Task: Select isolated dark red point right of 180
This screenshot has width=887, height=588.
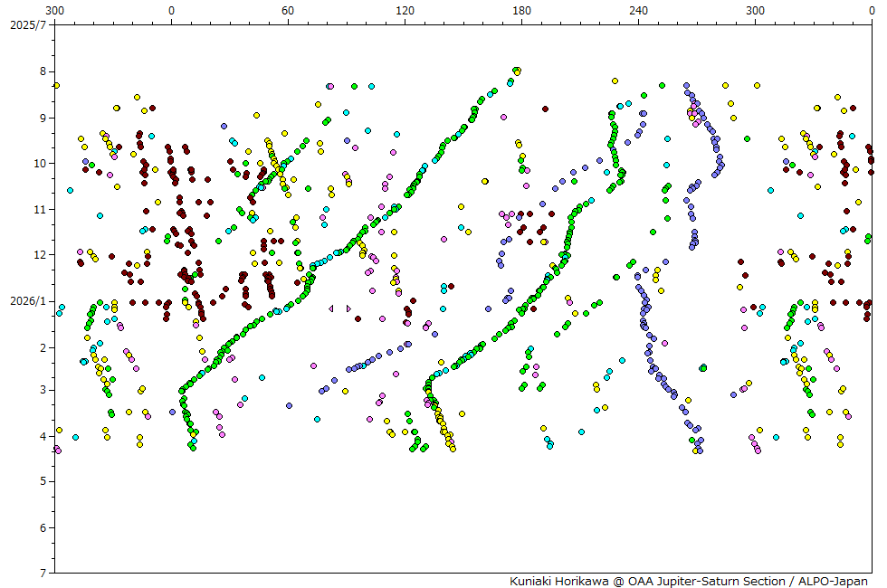Action: (x=545, y=109)
